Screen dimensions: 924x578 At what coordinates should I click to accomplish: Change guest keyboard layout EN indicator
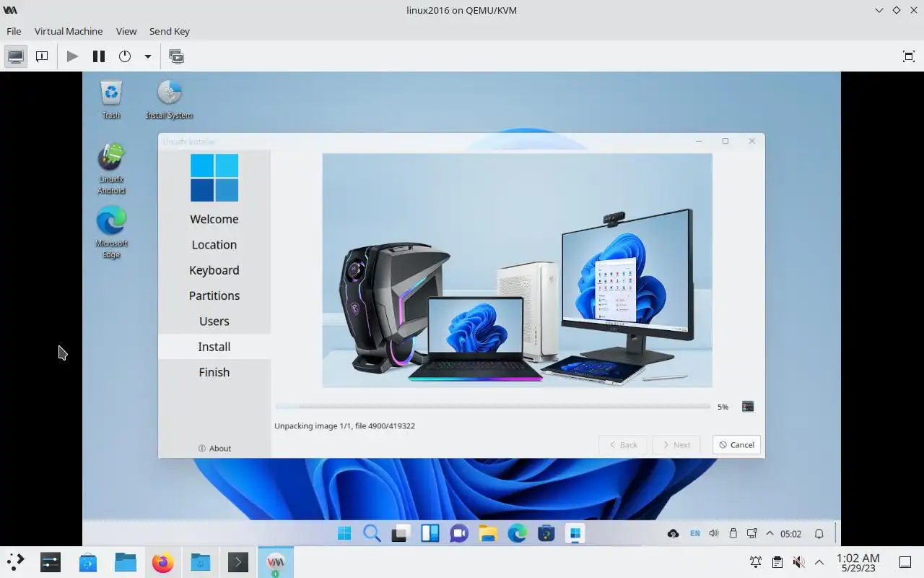(695, 534)
